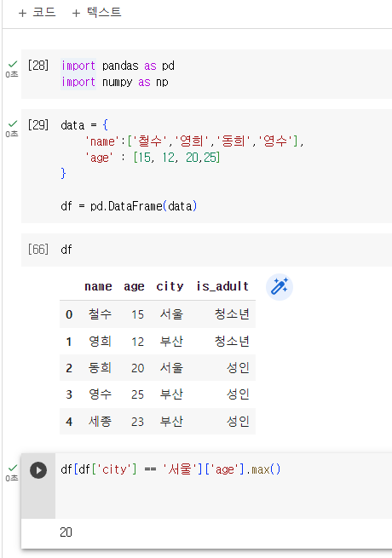This screenshot has height=558, width=392.
Task: Click the output value 20 below the last cell
Action: coord(66,532)
